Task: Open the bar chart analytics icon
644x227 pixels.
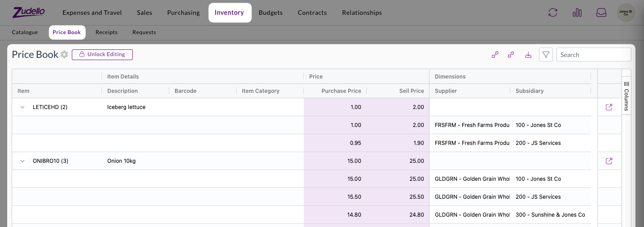Action: tap(577, 13)
